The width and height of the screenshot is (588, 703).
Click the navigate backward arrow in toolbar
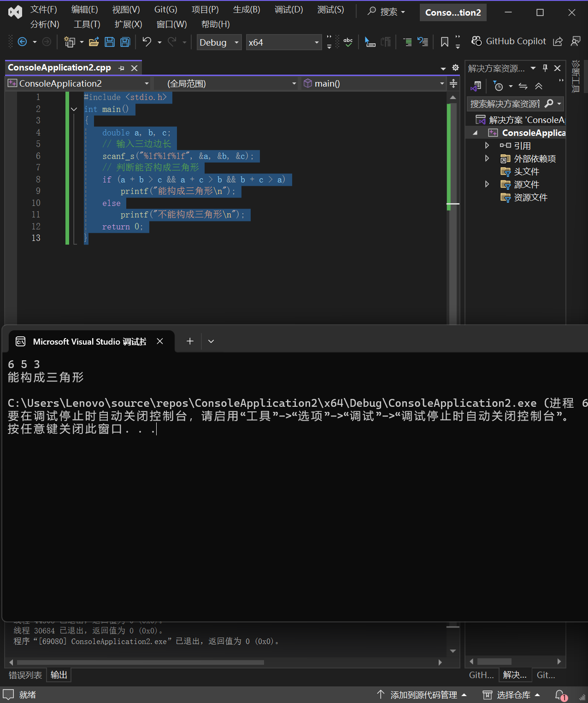click(x=22, y=42)
